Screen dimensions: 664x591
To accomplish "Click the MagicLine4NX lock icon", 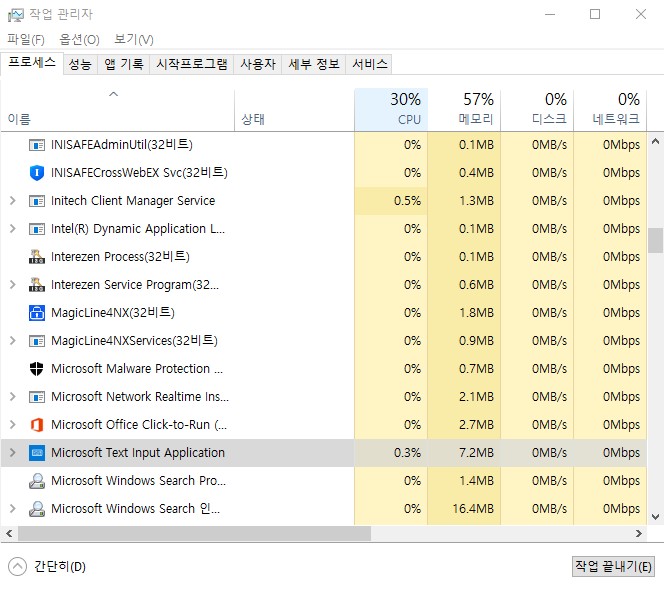I will point(37,313).
